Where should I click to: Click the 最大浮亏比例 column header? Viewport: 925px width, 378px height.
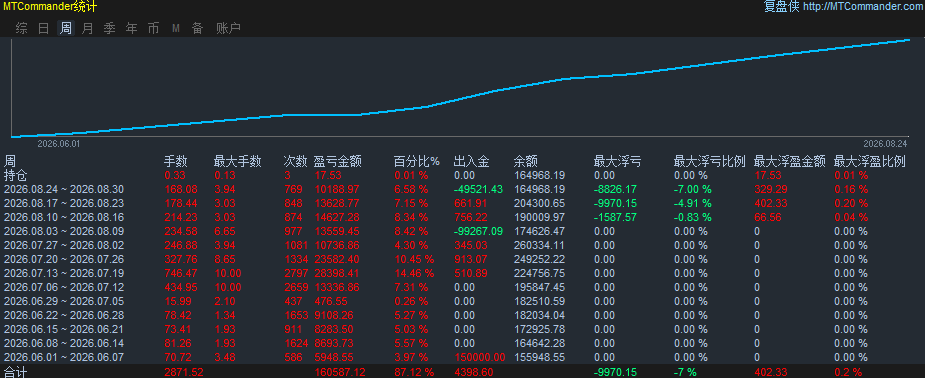(710, 162)
